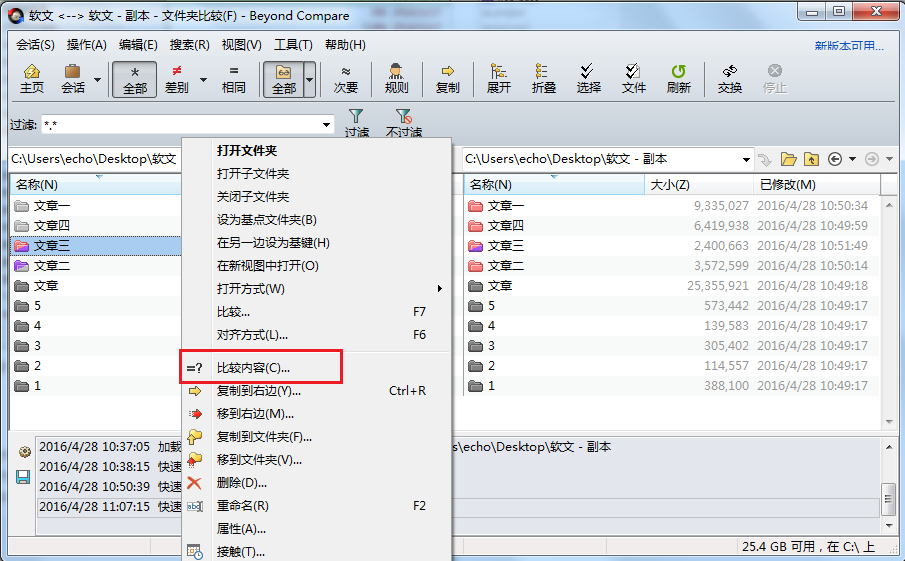Open dropdown arrow next to 会话 toolbar button

(98, 80)
